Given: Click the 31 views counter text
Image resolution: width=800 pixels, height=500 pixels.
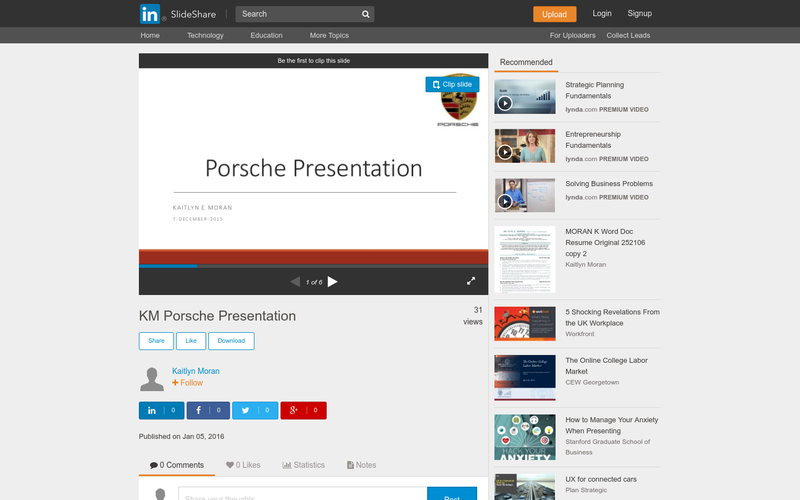Looking at the screenshot, I should [x=473, y=316].
